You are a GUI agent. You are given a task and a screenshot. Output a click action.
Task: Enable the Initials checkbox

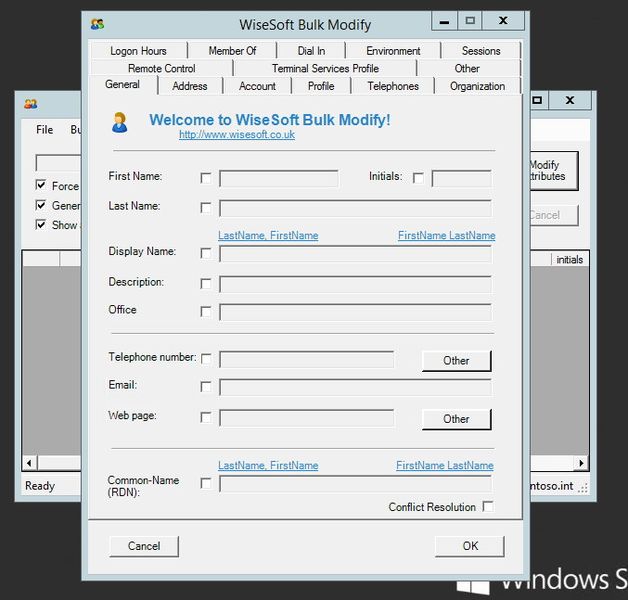(x=418, y=178)
